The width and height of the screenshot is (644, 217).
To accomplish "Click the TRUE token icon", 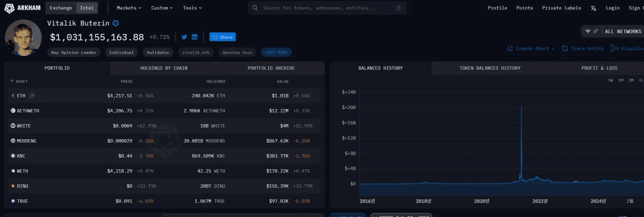I will (13, 201).
